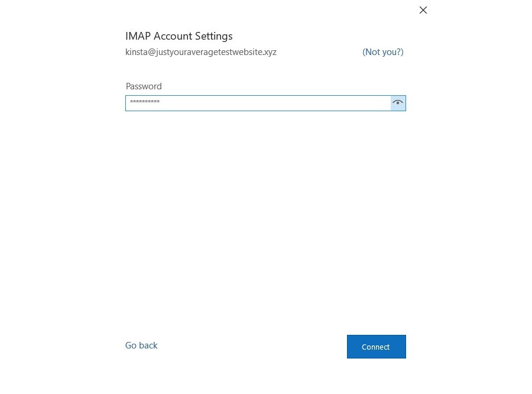
Task: Close the IMAP Account Settings dialog
Action: (423, 10)
